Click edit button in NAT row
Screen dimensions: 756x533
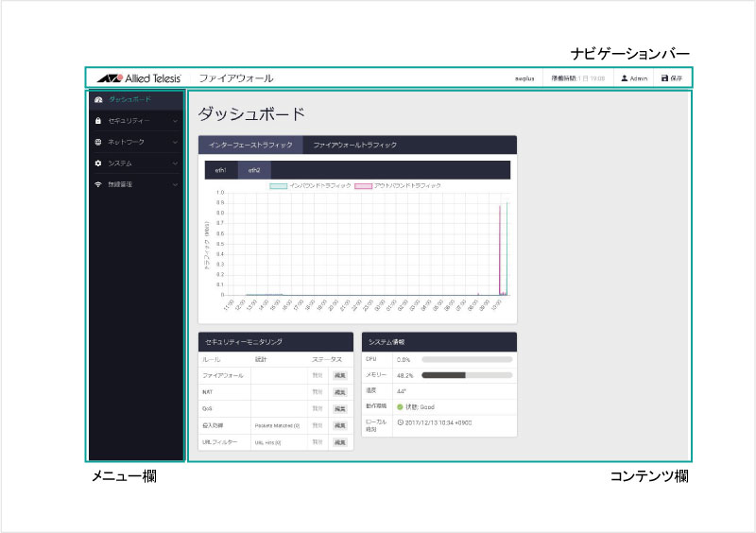(x=340, y=392)
